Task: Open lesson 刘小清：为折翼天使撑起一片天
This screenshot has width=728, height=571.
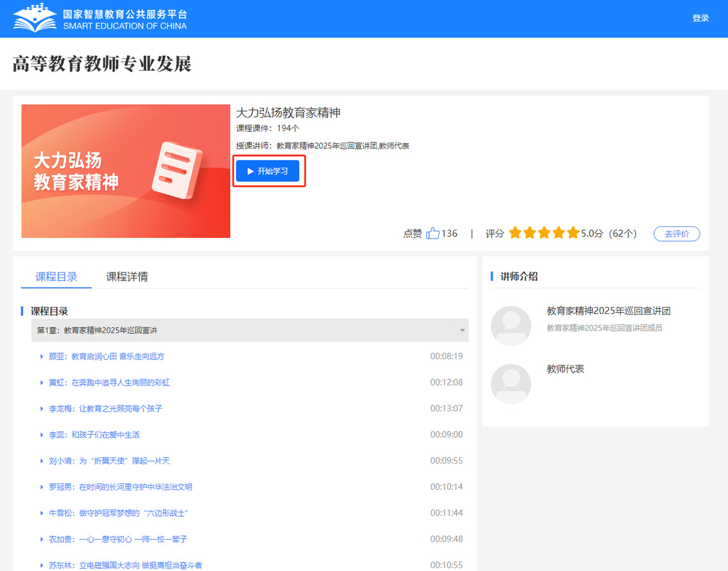Action: (x=109, y=461)
